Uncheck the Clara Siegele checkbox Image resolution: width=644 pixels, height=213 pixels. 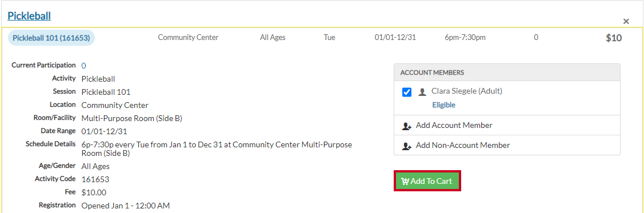[407, 93]
